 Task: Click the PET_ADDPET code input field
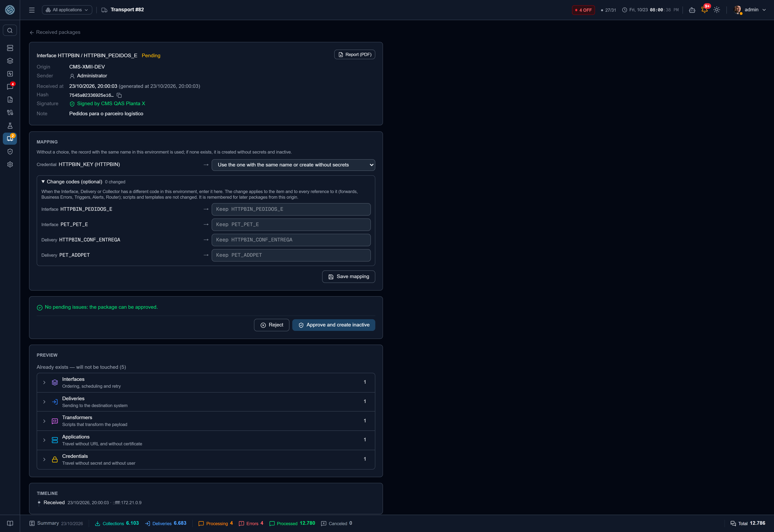click(x=291, y=255)
